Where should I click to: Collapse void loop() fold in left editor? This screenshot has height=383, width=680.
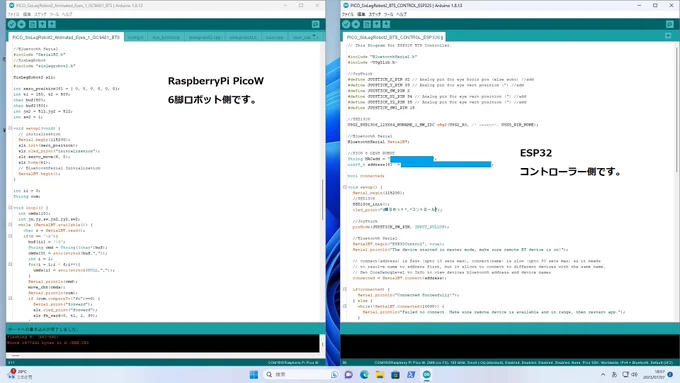click(10, 208)
